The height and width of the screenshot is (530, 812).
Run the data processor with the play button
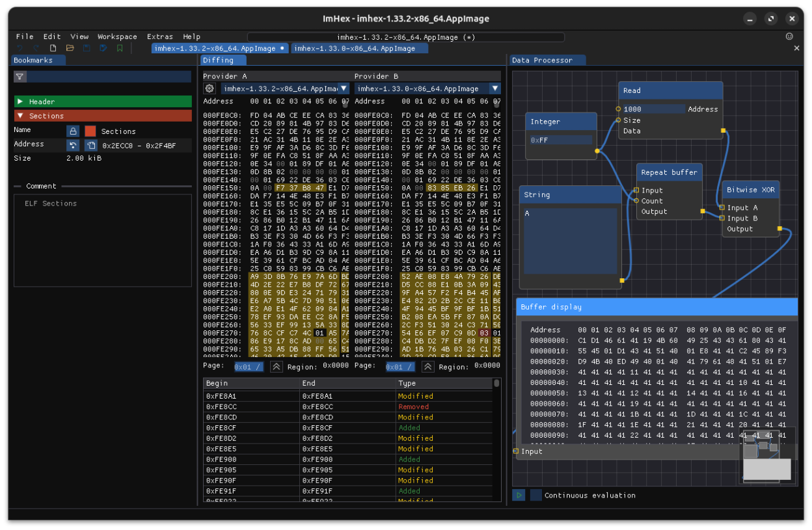(x=519, y=496)
